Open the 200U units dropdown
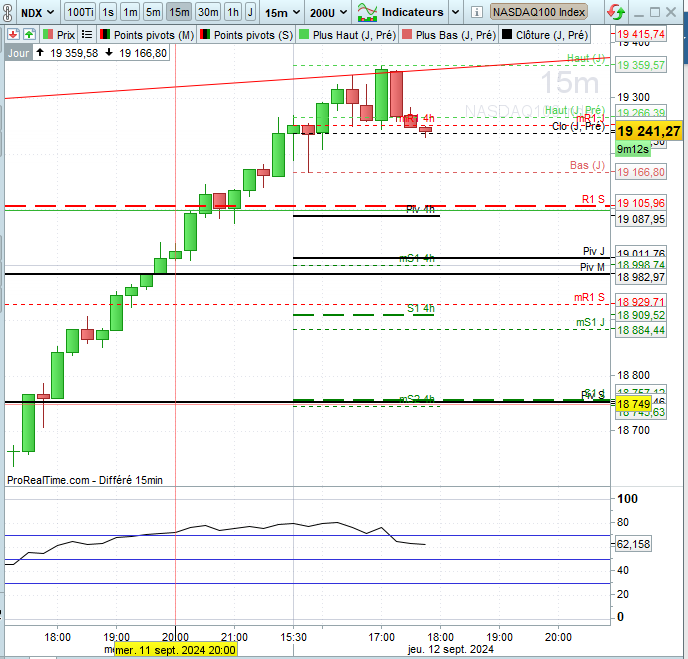 pyautogui.click(x=328, y=13)
